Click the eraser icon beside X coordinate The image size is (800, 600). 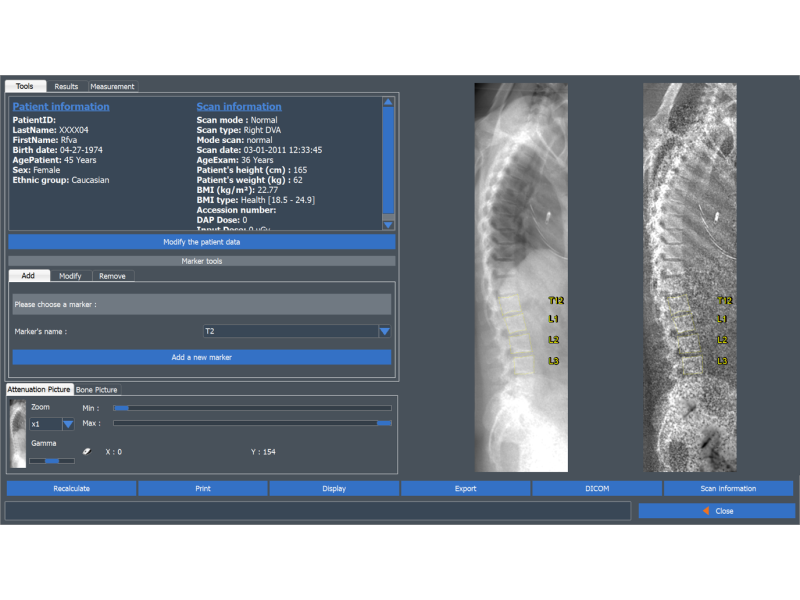[86, 451]
